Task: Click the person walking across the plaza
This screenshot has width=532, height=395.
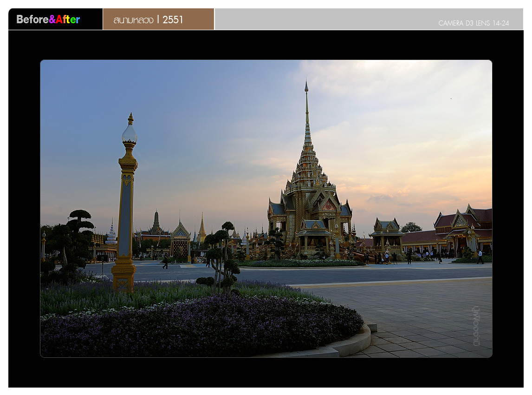Action: 165,262
